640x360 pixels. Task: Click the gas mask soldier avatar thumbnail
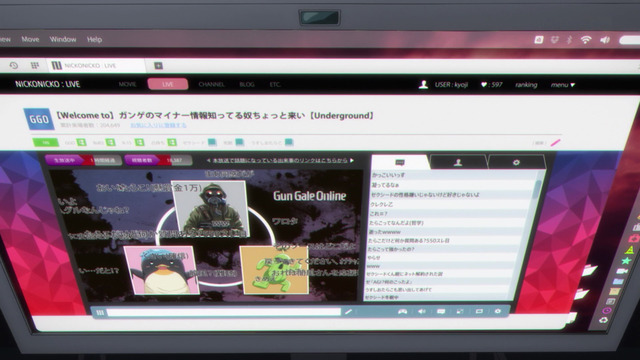pyautogui.click(x=211, y=209)
